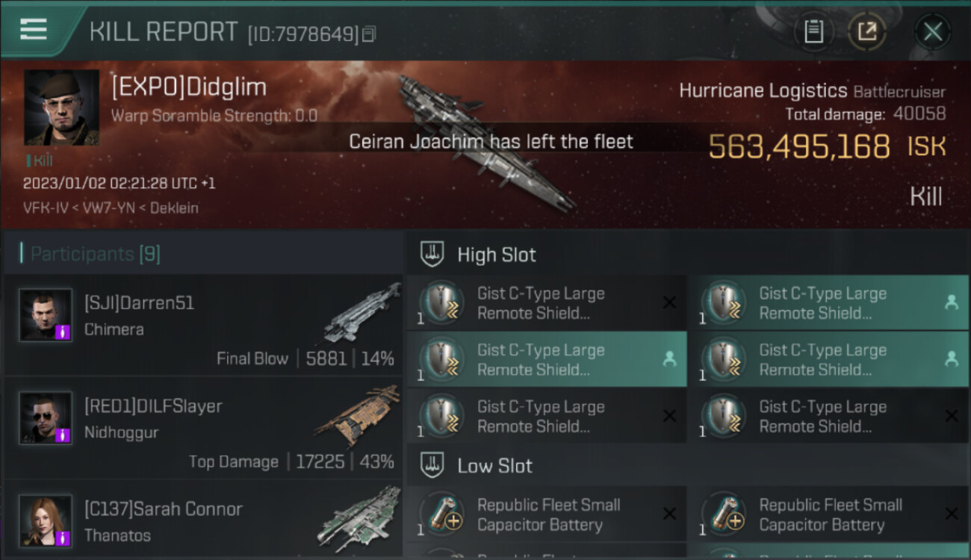Select DILFSlayer's Nidhoggur ship image
971x560 pixels.
tap(357, 417)
